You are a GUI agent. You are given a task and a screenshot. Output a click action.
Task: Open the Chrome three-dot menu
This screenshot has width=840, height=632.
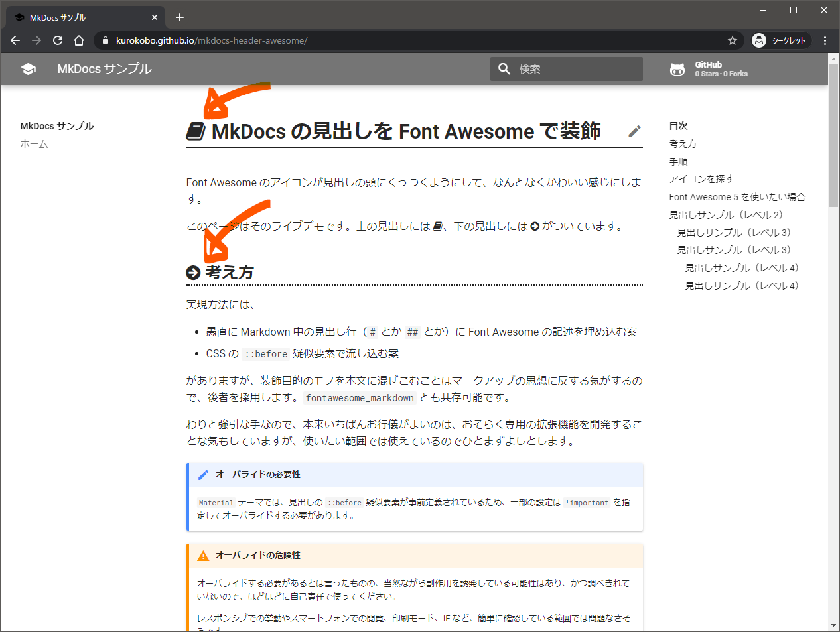[x=825, y=40]
